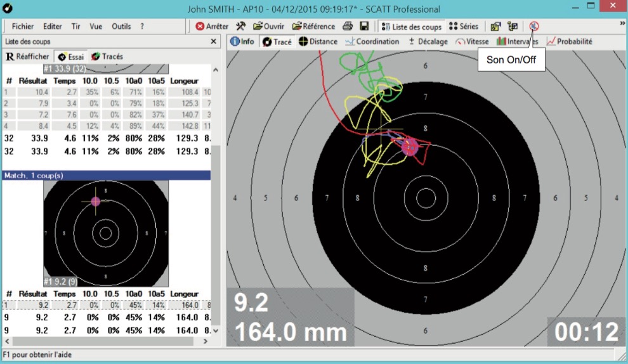This screenshot has height=364, width=628.
Task: Open the ? help menu
Action: coord(142,27)
